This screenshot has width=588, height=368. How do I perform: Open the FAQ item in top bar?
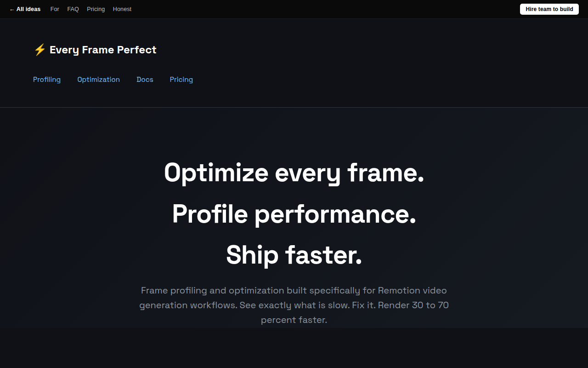pyautogui.click(x=73, y=9)
